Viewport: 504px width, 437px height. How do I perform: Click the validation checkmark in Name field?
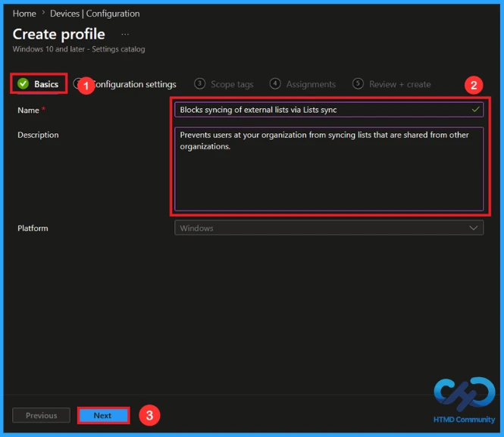point(475,110)
